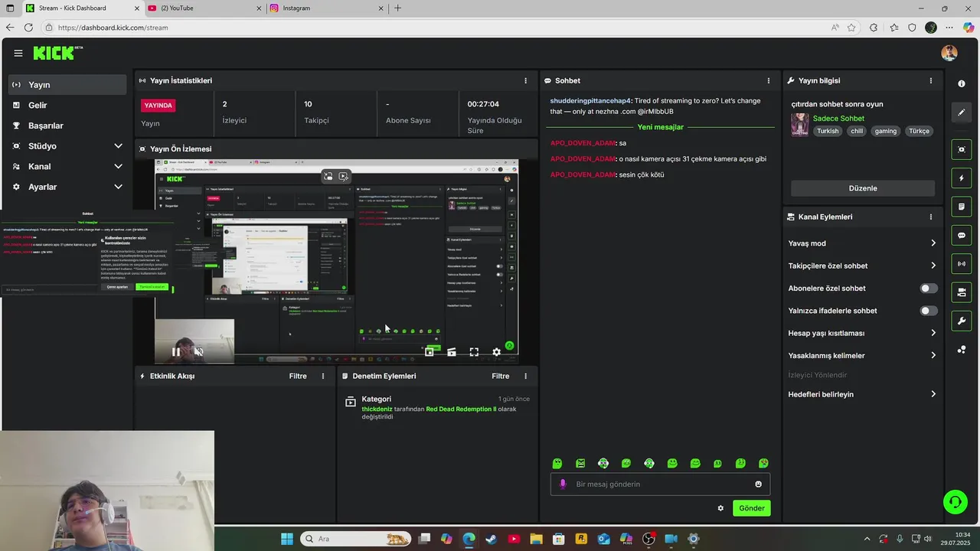Click the Bir mesaj gönderin input field
The image size is (980, 551).
pyautogui.click(x=660, y=484)
